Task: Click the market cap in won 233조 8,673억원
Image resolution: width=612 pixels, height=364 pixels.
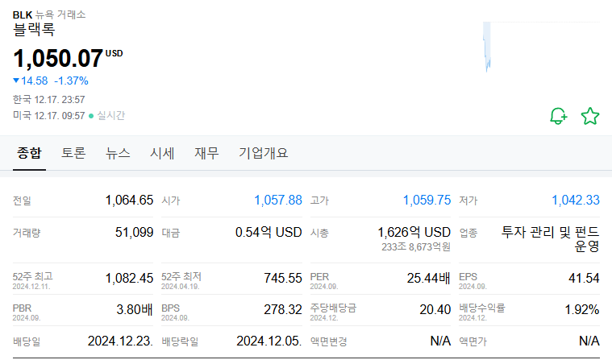Action: tap(416, 246)
